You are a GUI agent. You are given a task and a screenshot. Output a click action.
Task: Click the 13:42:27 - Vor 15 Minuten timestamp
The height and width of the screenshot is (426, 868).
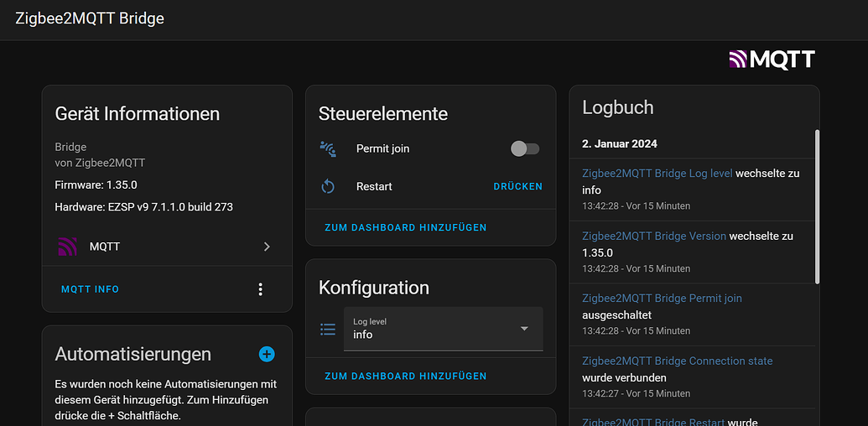[x=636, y=393]
